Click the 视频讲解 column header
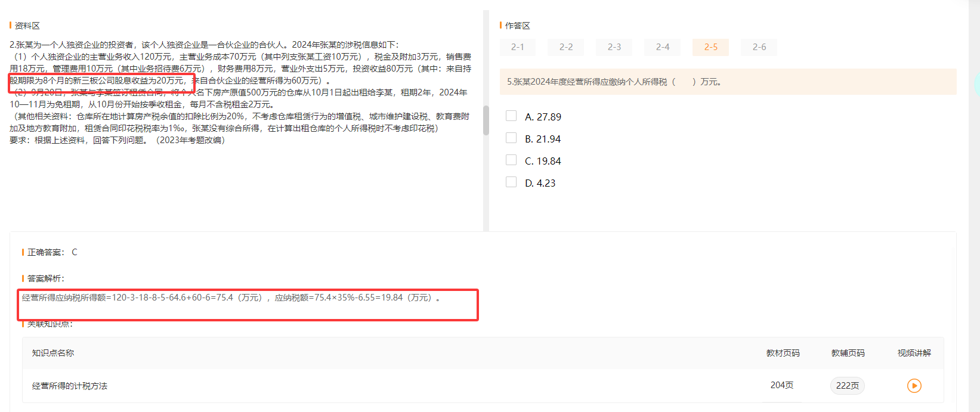 coord(914,353)
